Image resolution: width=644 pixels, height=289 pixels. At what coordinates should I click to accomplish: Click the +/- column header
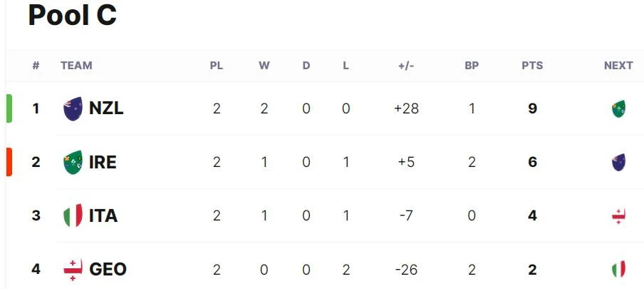pyautogui.click(x=406, y=66)
